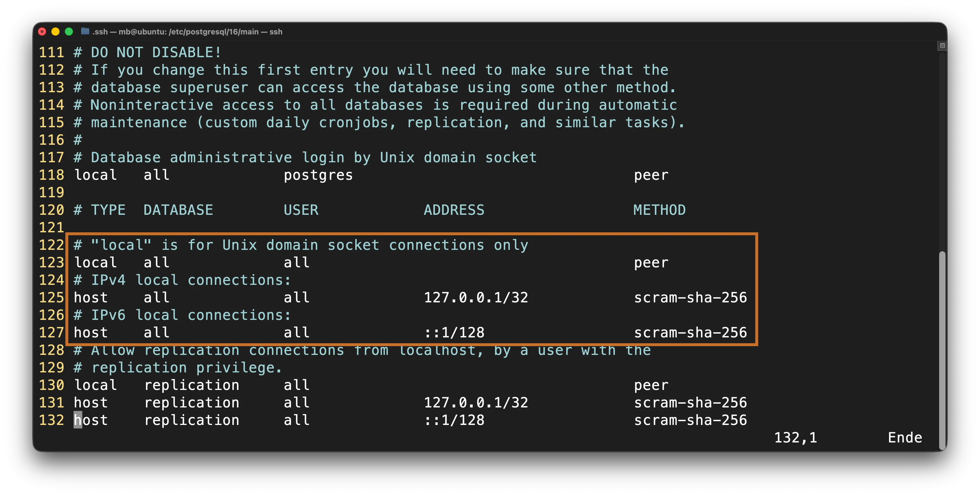
Task: Click the window title showing the SSH path
Action: (x=187, y=32)
